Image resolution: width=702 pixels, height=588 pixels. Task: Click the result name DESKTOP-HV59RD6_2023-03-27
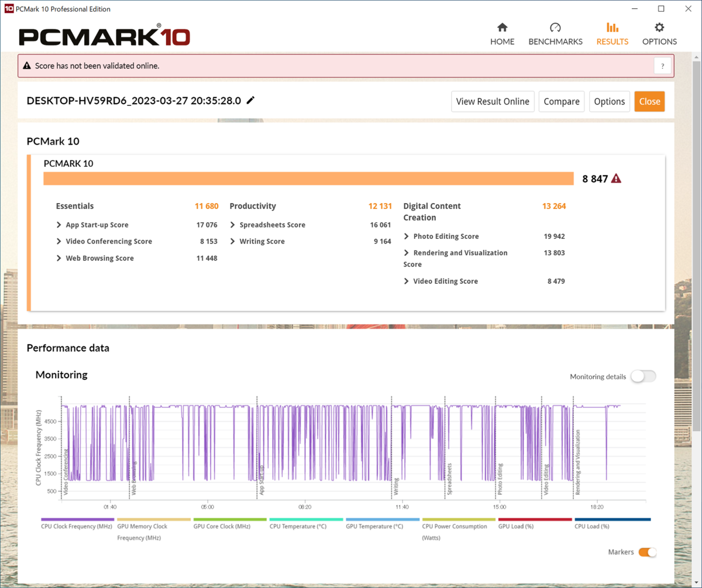134,100
